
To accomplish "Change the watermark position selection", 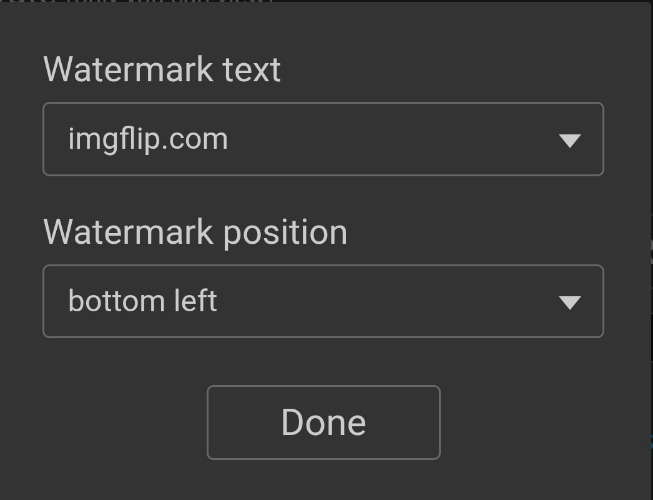I will pos(323,301).
